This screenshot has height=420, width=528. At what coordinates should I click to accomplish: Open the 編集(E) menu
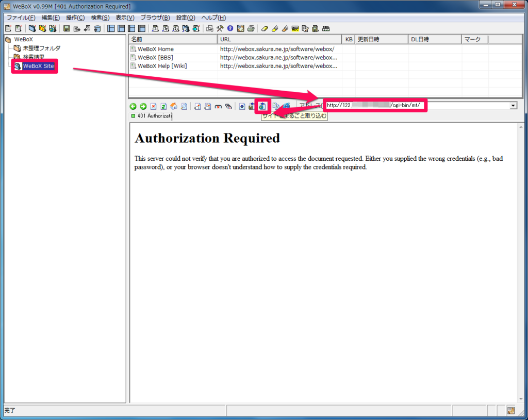[x=51, y=18]
